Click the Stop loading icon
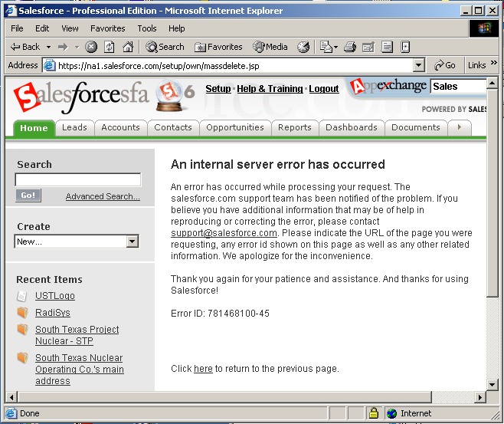504x424 pixels. tap(91, 47)
